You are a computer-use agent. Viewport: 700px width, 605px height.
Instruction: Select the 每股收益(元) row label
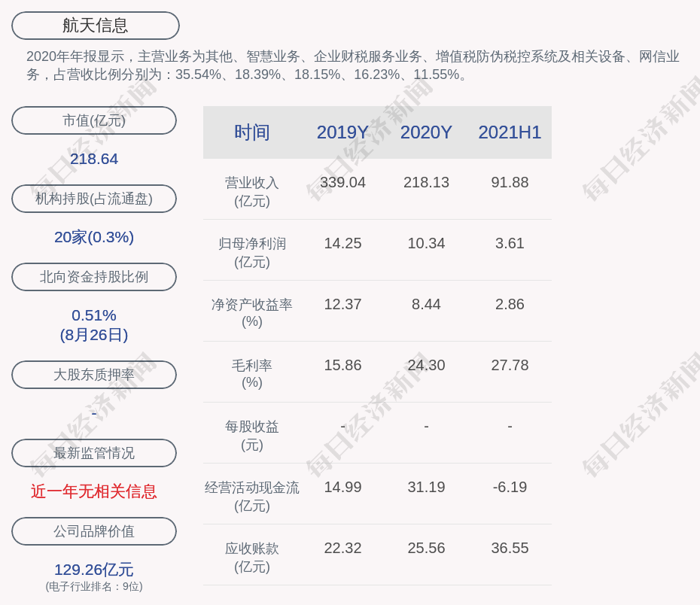pos(252,436)
